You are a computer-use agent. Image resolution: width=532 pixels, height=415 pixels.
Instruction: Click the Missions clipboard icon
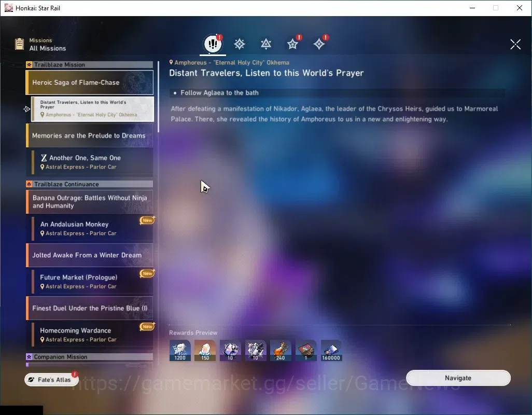(x=19, y=44)
